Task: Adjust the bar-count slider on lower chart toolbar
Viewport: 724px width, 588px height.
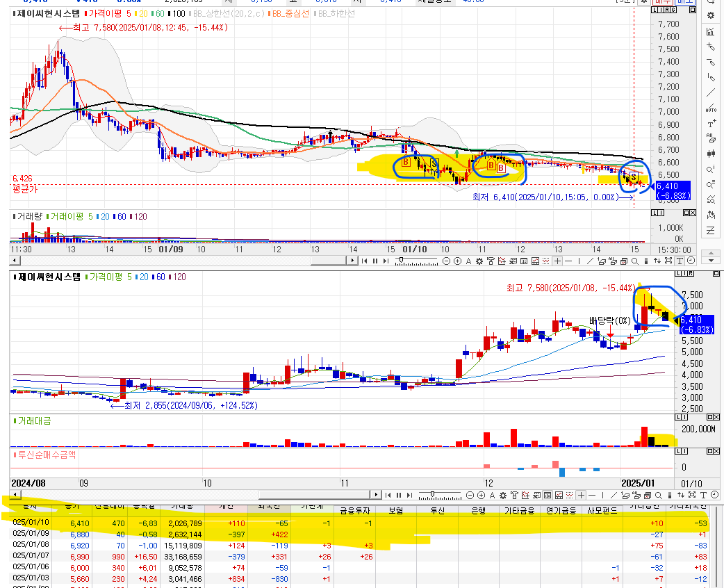Action: pos(433,493)
